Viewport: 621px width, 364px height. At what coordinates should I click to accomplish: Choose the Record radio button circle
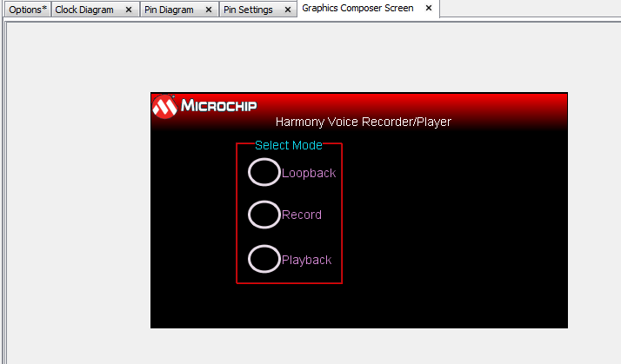coord(264,214)
